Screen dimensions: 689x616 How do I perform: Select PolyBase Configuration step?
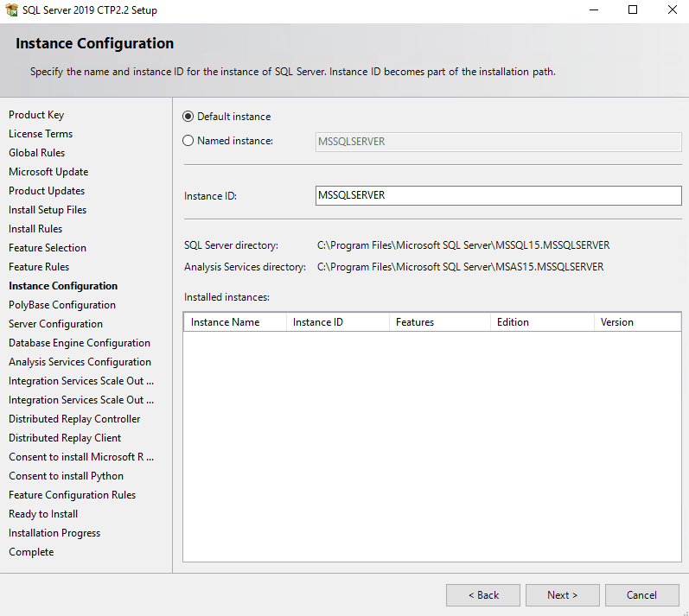point(62,305)
